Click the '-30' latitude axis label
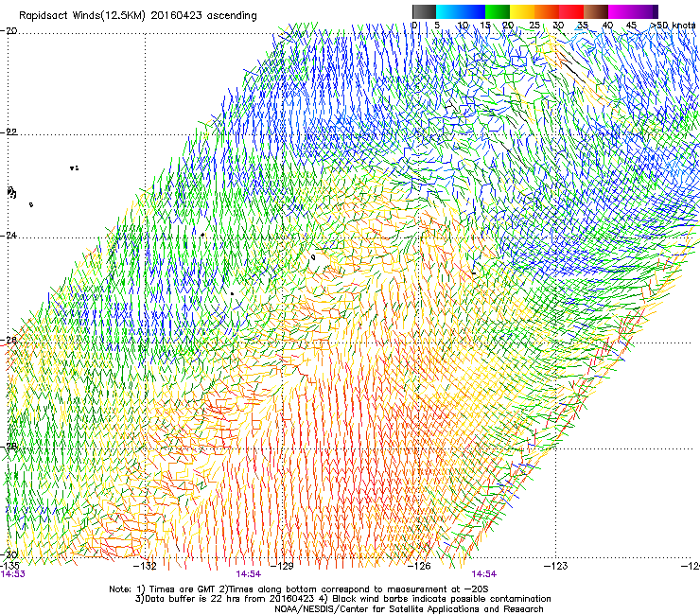The width and height of the screenshot is (700, 615). (9, 555)
